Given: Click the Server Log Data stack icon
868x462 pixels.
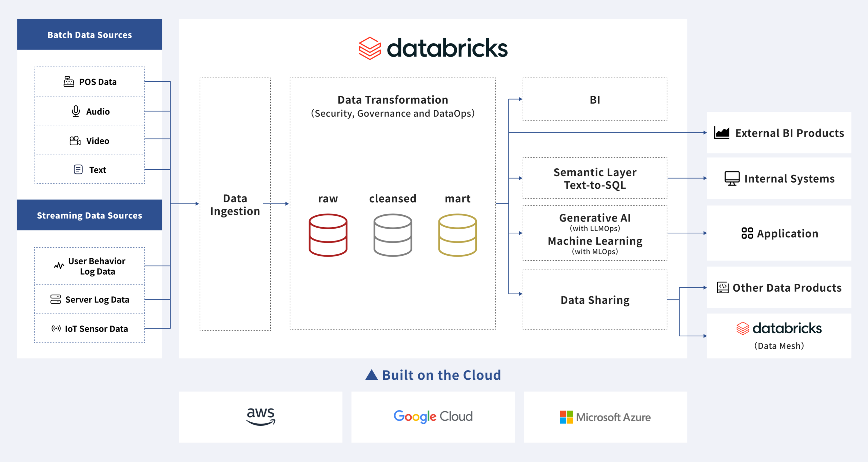Looking at the screenshot, I should pyautogui.click(x=55, y=299).
